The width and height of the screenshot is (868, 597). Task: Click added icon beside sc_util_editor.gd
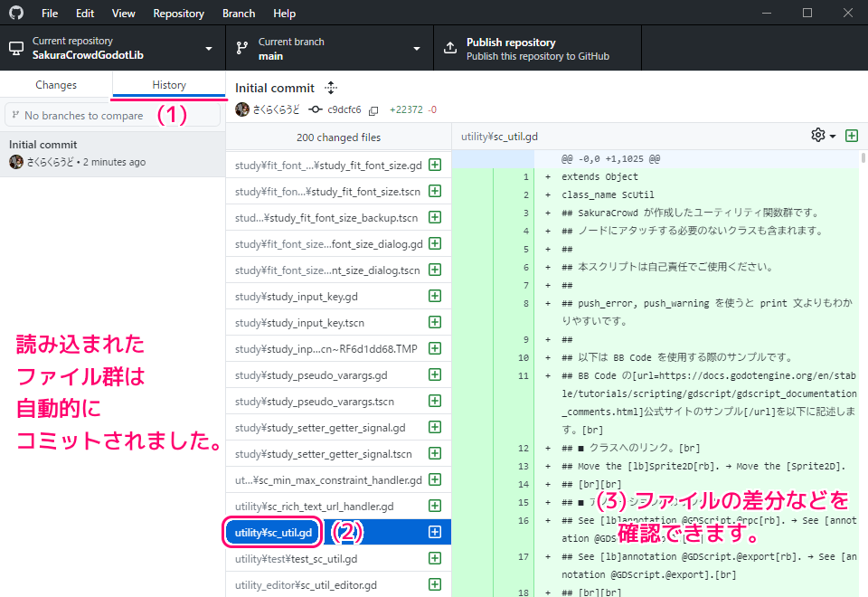pyautogui.click(x=435, y=584)
